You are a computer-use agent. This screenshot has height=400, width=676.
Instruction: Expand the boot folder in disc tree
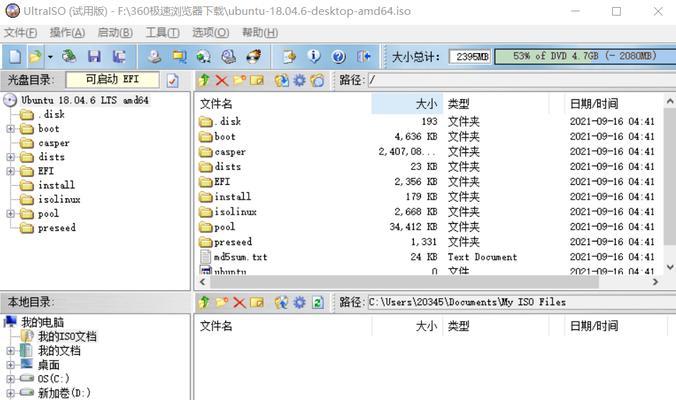tap(11, 129)
